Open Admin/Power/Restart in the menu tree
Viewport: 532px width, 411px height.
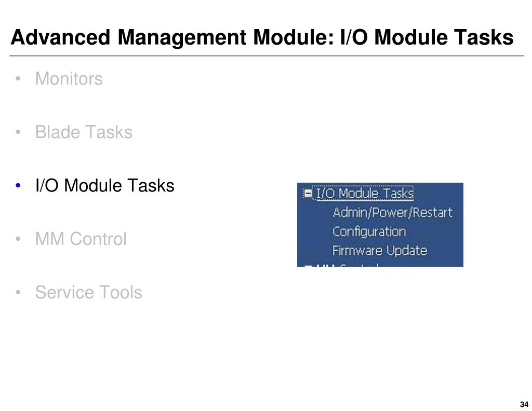[x=393, y=212]
